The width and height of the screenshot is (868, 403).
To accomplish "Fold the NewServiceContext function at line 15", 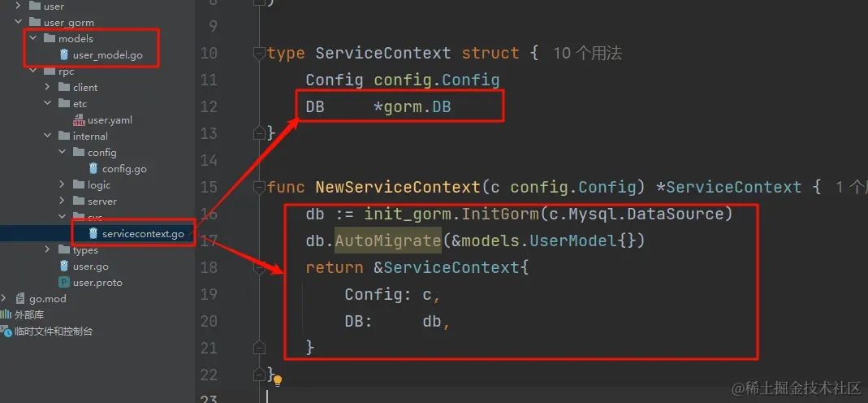I will (x=258, y=187).
